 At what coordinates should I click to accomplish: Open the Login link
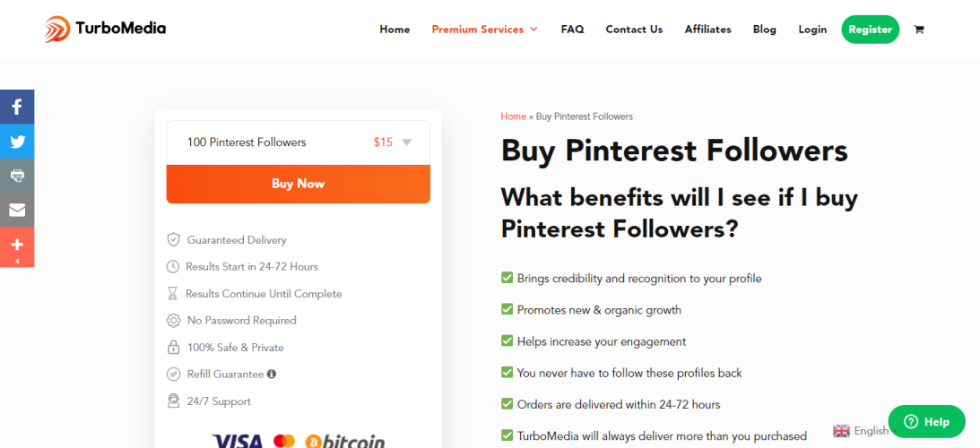click(812, 30)
